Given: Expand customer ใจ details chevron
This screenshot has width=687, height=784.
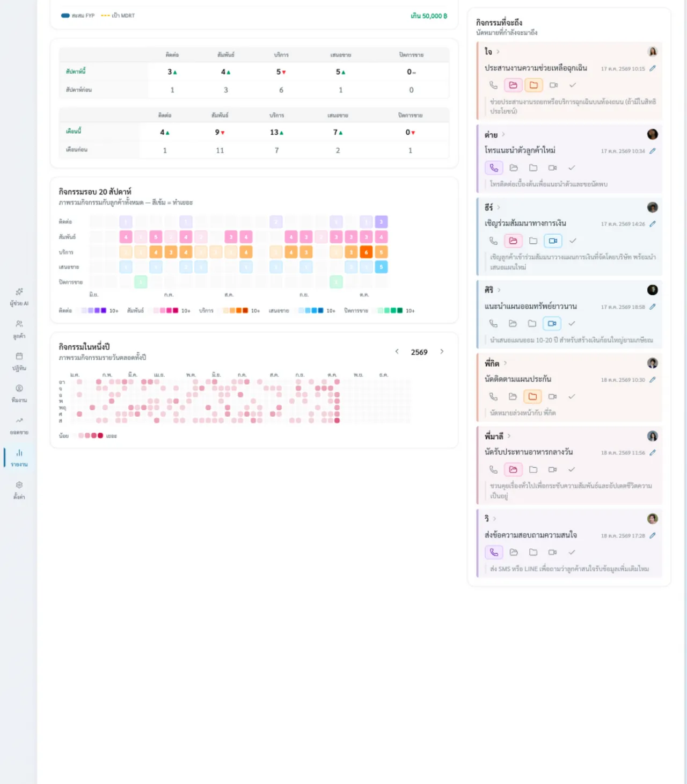Looking at the screenshot, I should coord(498,52).
